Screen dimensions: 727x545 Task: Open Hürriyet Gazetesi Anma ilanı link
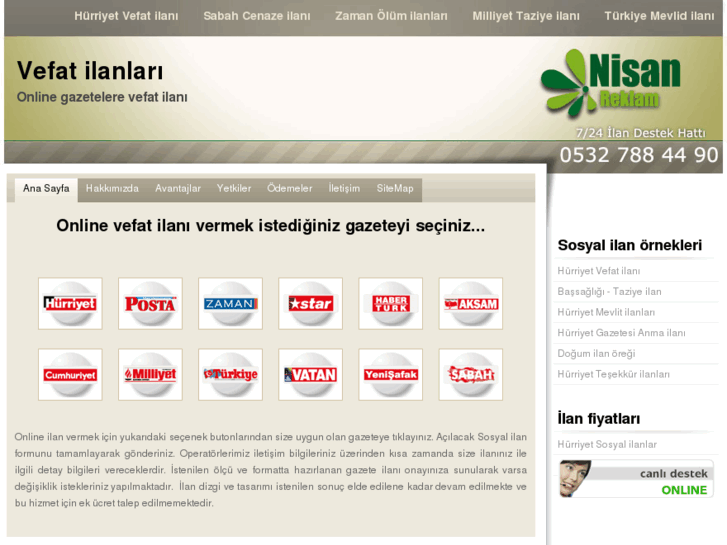tap(621, 333)
